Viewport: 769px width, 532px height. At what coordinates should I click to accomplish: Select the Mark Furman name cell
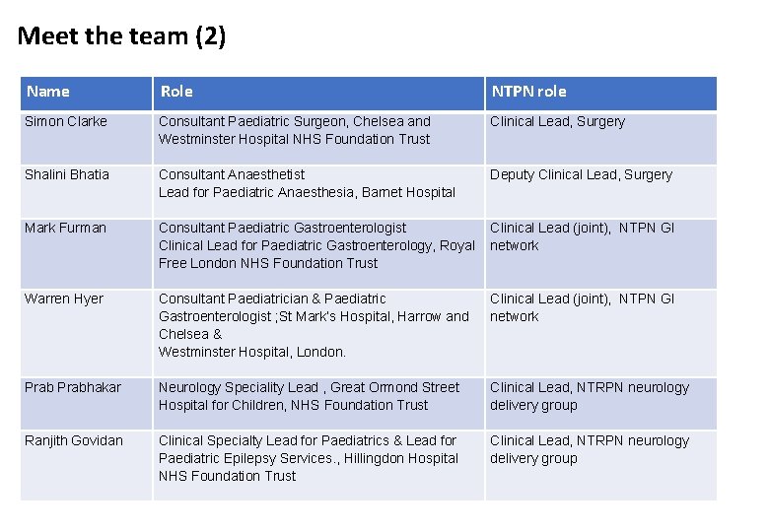point(87,254)
